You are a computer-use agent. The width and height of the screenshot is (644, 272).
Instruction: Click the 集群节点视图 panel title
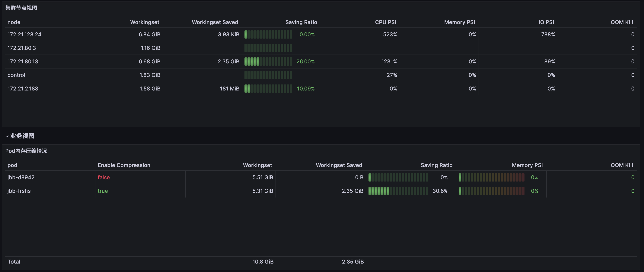[x=21, y=8]
